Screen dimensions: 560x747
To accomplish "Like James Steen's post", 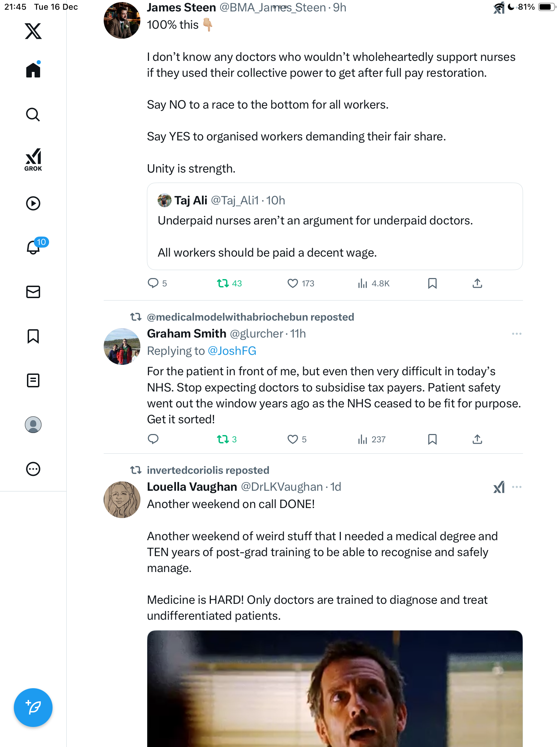I will click(293, 284).
